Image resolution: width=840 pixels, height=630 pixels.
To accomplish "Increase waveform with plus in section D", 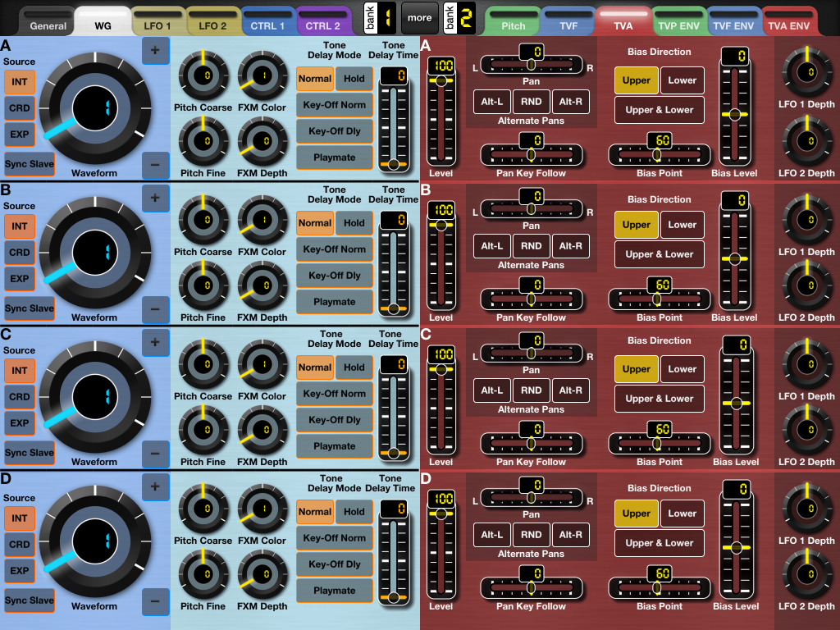I will click(x=155, y=485).
